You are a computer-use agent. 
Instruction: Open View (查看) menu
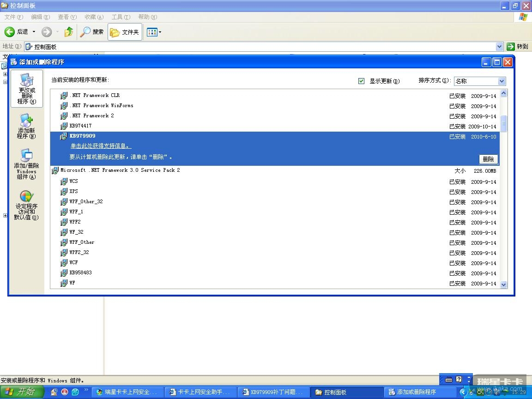(x=67, y=17)
